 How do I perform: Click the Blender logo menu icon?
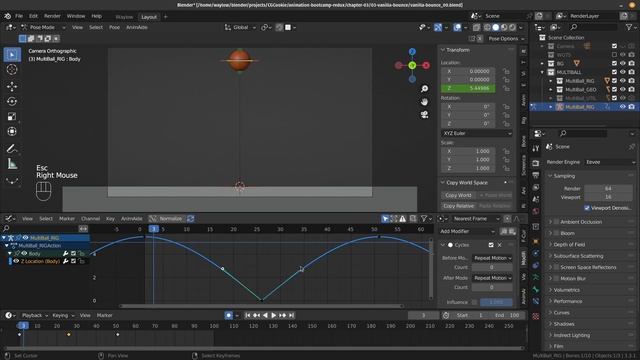[7, 16]
